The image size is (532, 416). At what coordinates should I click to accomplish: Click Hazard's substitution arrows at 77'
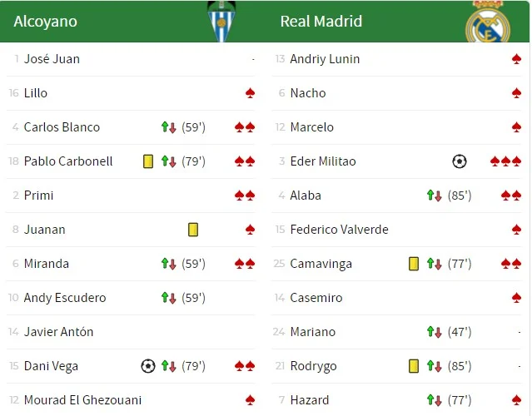pyautogui.click(x=434, y=400)
